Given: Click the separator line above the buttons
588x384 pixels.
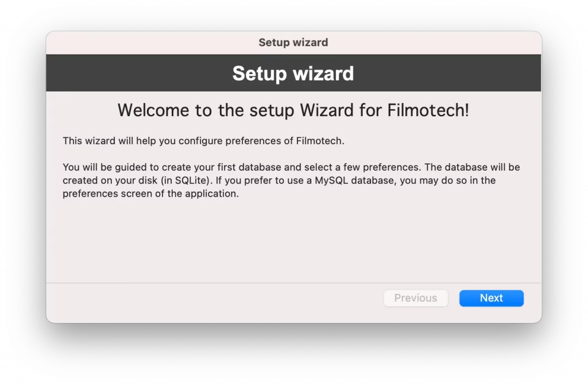Looking at the screenshot, I should pyautogui.click(x=293, y=283).
